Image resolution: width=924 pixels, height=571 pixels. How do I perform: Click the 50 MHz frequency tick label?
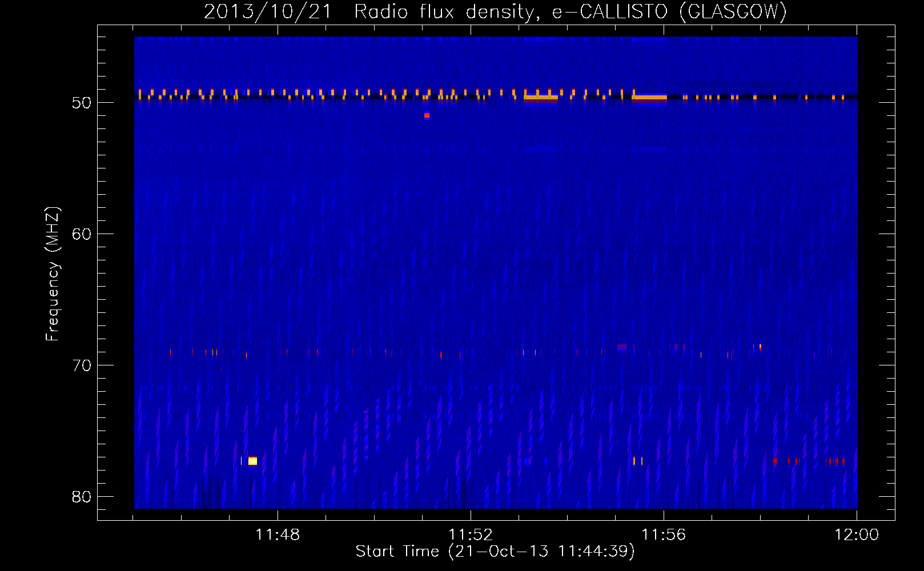coord(82,103)
